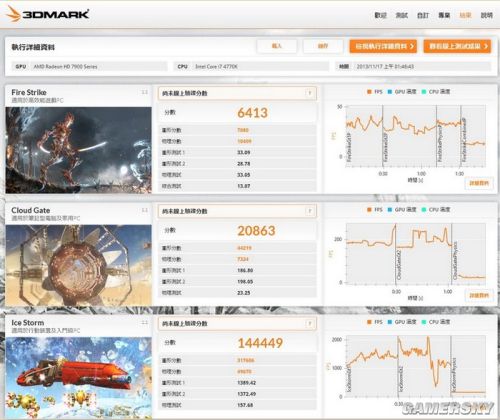
Task: Open the help icon in Fire Strike score header
Action: point(310,93)
